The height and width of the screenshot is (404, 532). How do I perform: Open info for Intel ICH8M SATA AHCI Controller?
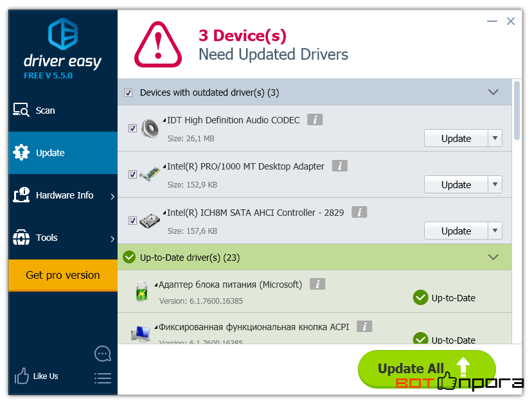[x=359, y=212]
